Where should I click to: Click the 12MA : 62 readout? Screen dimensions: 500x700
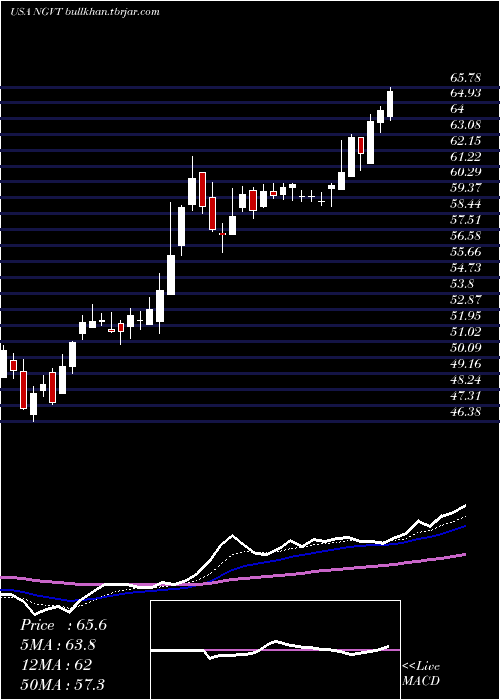point(56,665)
